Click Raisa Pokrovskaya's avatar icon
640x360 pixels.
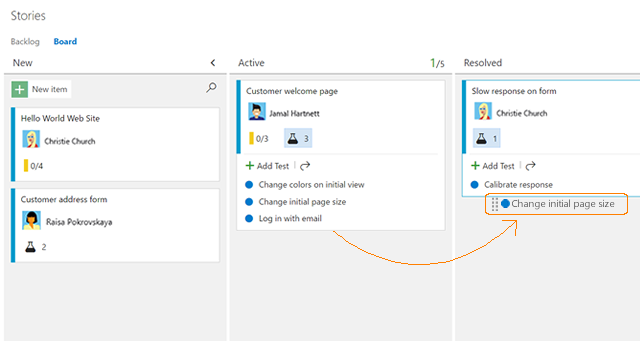pos(31,220)
